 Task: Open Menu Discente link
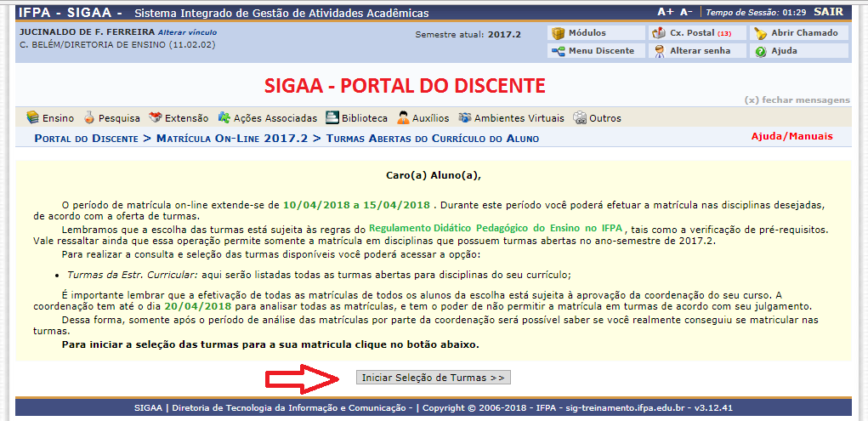click(x=597, y=51)
